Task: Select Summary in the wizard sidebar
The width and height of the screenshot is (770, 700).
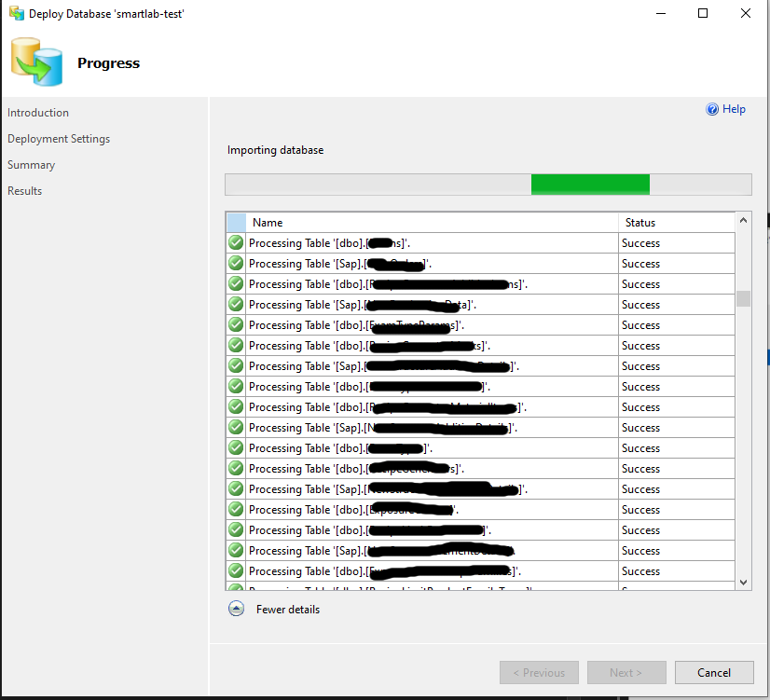Action: point(32,165)
